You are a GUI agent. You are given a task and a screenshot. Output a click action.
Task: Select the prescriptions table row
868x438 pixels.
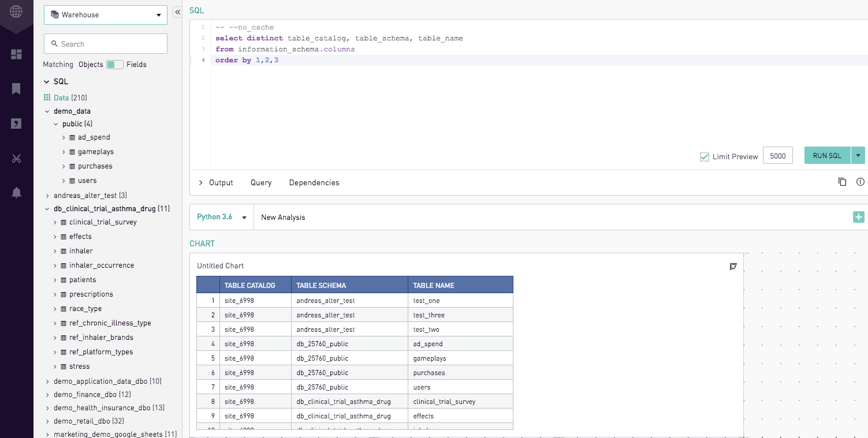pyautogui.click(x=91, y=294)
